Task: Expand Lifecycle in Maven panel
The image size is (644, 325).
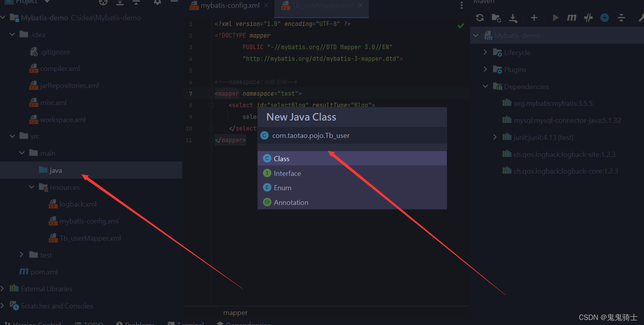Action: [x=486, y=52]
